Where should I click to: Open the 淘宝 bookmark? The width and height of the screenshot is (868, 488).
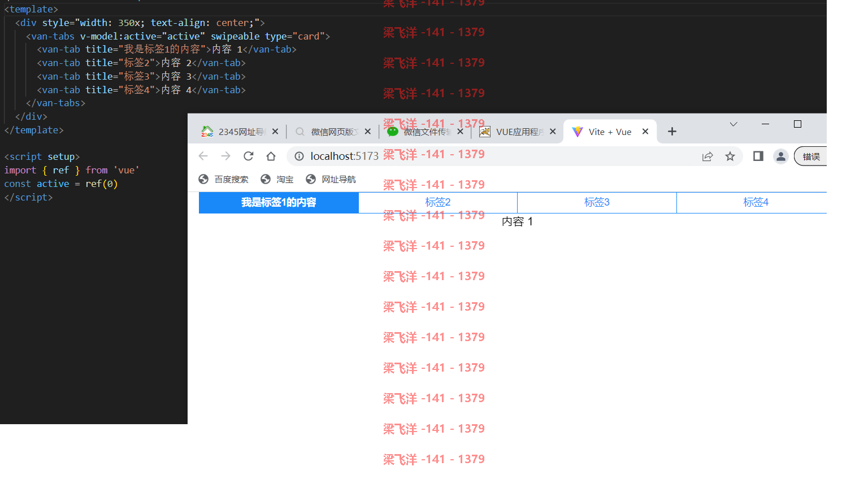277,180
